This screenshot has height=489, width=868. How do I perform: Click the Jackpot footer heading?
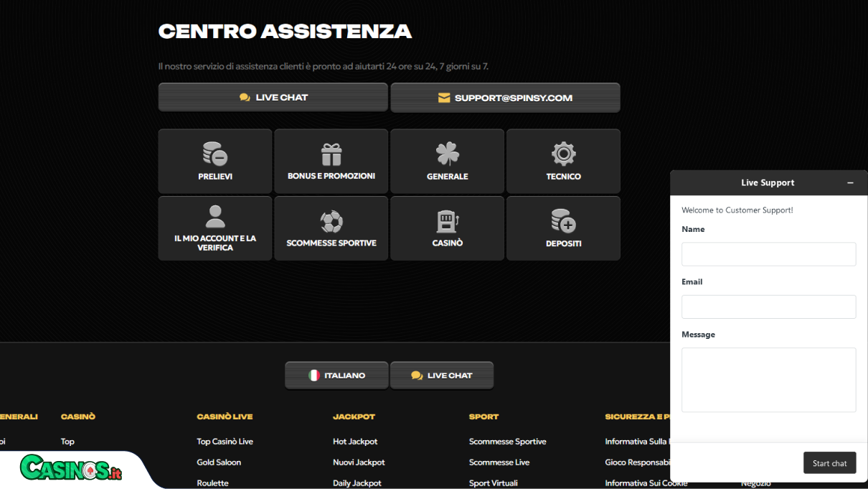pyautogui.click(x=354, y=416)
